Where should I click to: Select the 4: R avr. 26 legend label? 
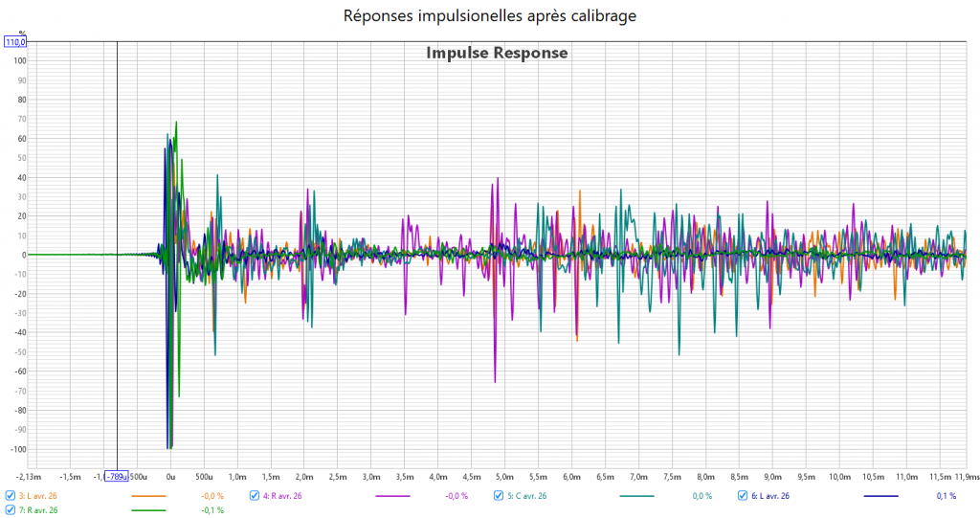pyautogui.click(x=282, y=496)
